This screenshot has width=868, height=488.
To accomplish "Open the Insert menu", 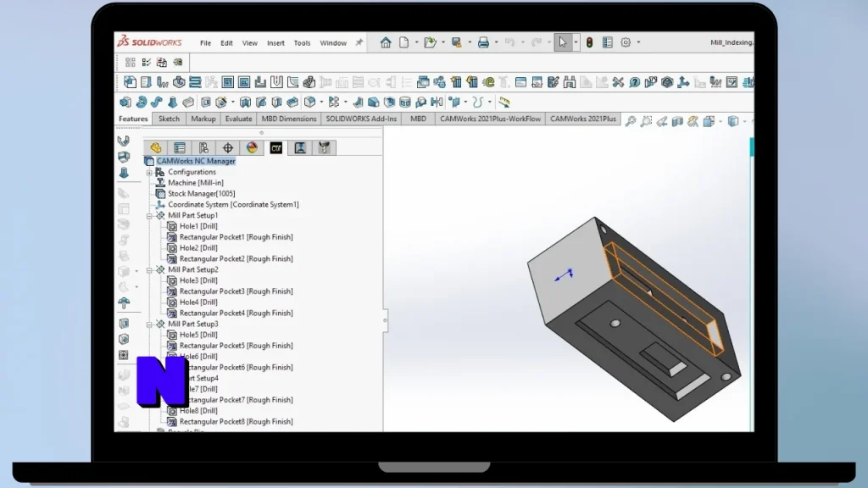I will [275, 42].
